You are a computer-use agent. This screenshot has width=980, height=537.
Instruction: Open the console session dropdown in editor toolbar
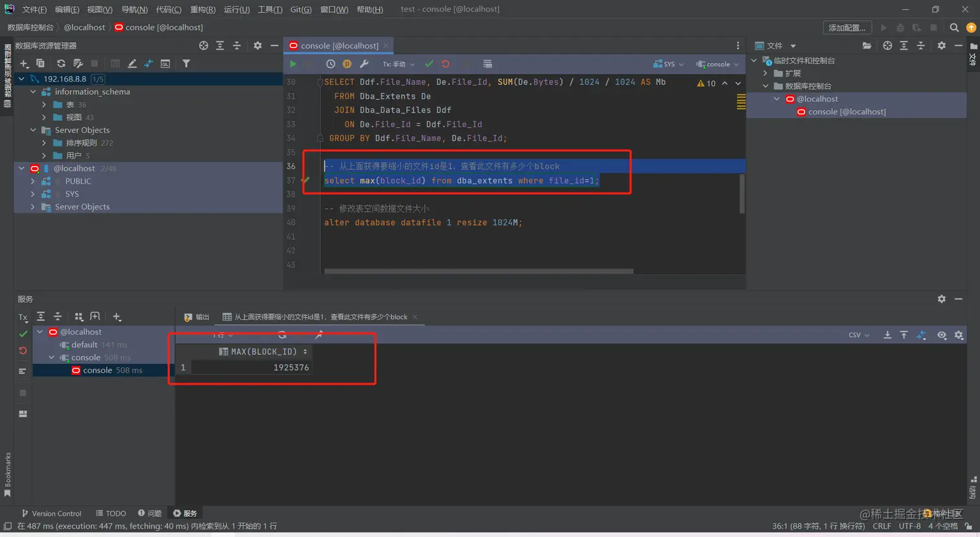pyautogui.click(x=717, y=64)
